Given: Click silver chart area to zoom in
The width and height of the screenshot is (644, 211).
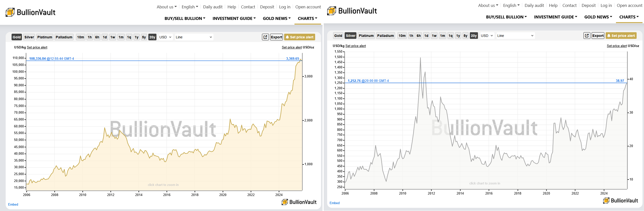Looking at the screenshot, I should [486, 120].
